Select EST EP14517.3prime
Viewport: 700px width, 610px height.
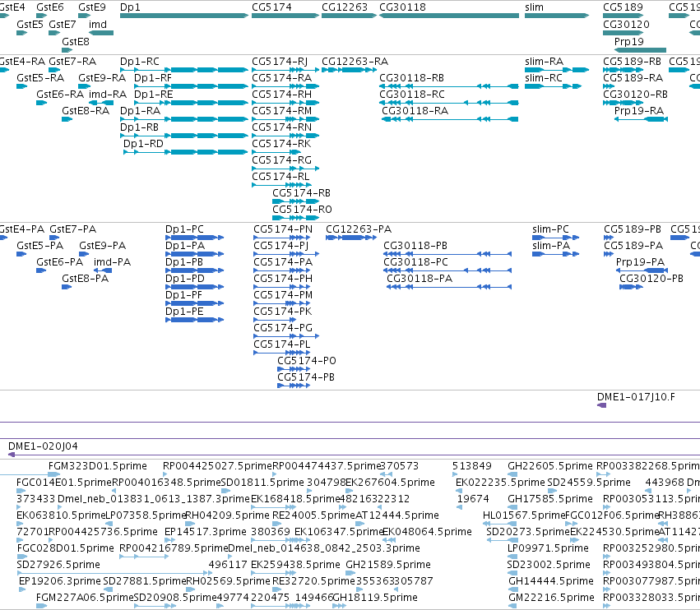click(x=206, y=531)
